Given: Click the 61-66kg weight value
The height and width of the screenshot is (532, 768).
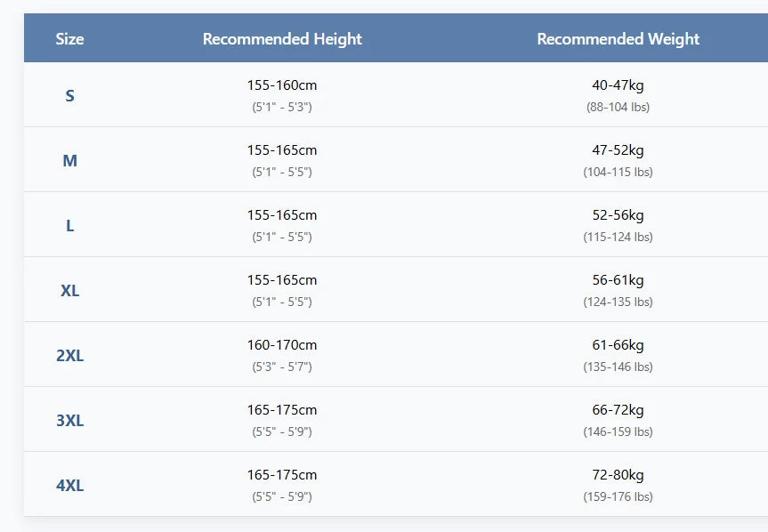Looking at the screenshot, I should (618, 345).
